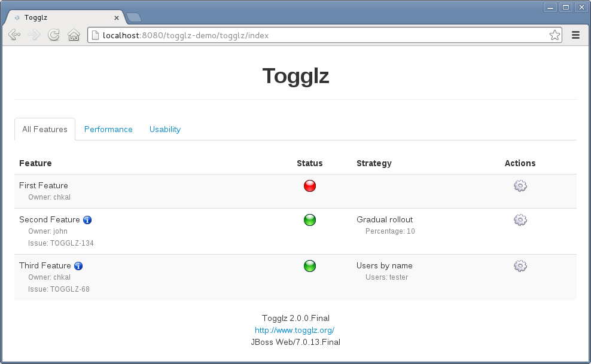The height and width of the screenshot is (364, 591).
Task: Click the info icon beside Third Feature
Action: (x=78, y=266)
